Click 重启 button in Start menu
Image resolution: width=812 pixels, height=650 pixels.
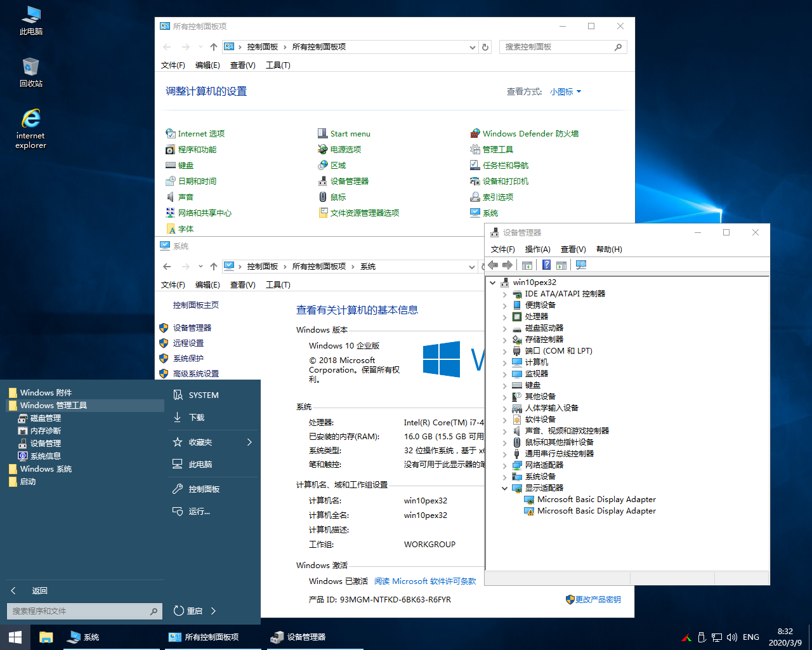(188, 611)
